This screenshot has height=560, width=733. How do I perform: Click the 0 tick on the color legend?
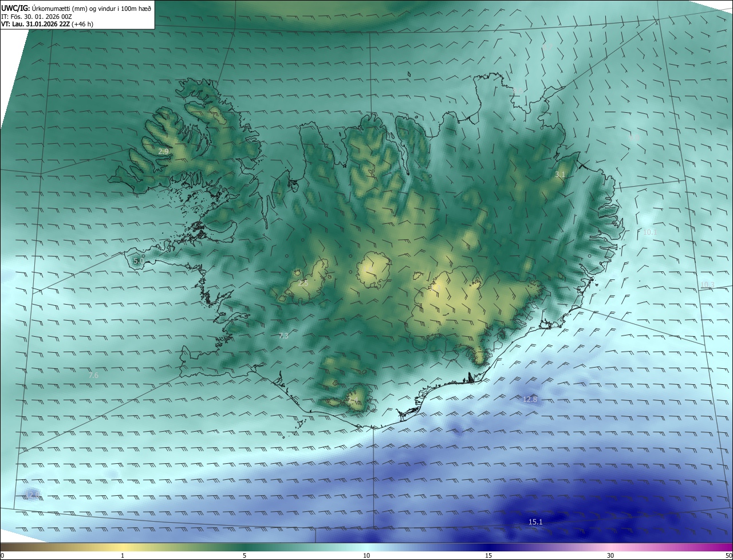[x=2, y=555]
